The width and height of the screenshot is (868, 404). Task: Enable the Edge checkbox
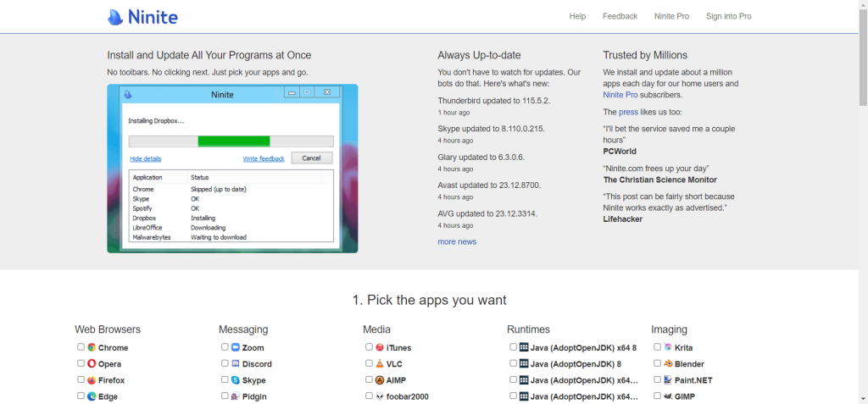click(x=81, y=396)
